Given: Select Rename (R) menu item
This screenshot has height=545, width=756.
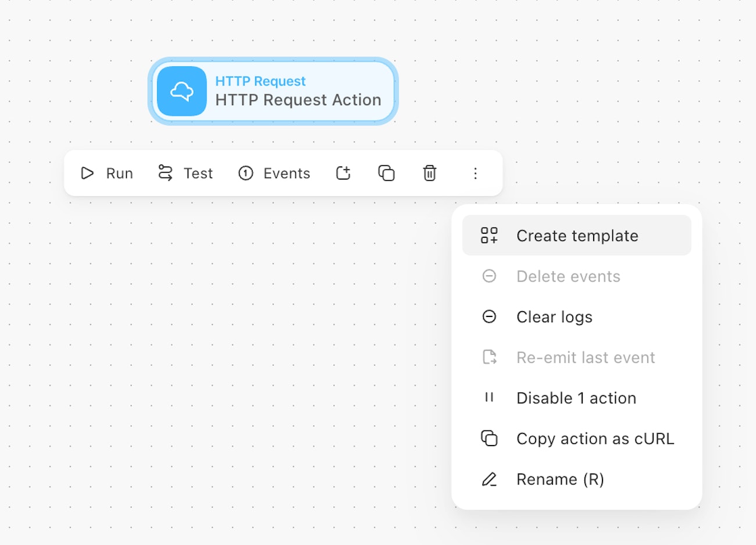Looking at the screenshot, I should coord(560,479).
